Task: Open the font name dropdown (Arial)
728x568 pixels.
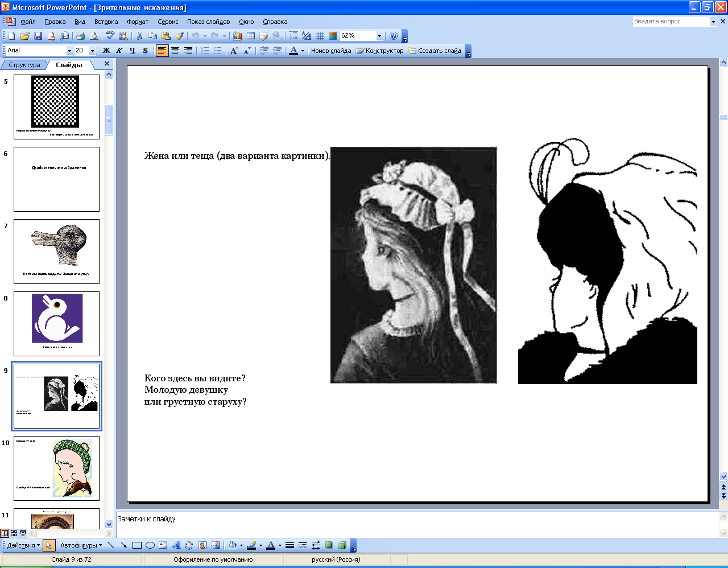Action: pyautogui.click(x=69, y=51)
